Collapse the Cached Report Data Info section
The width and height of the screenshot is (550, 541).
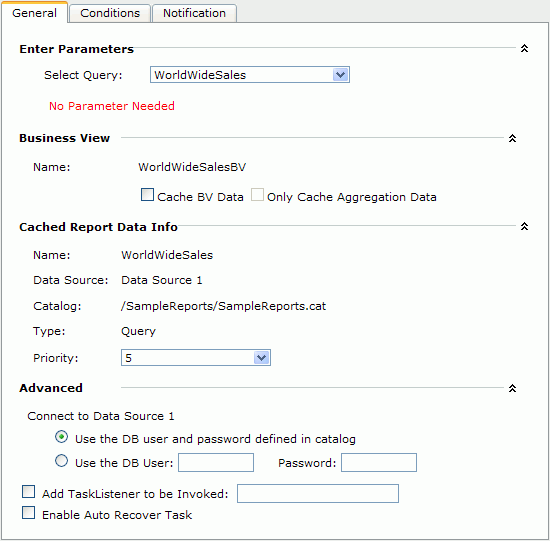(524, 226)
